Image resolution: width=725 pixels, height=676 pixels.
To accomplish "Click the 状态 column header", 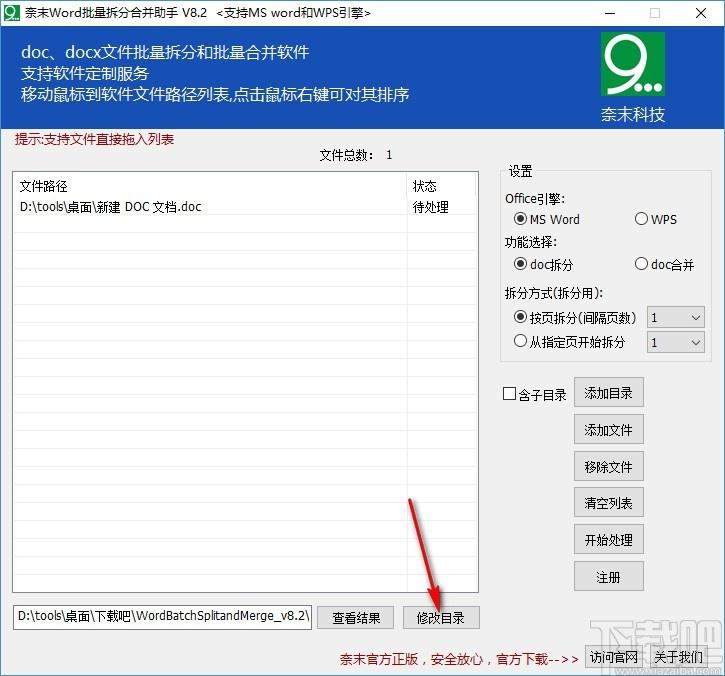I will 441,186.
